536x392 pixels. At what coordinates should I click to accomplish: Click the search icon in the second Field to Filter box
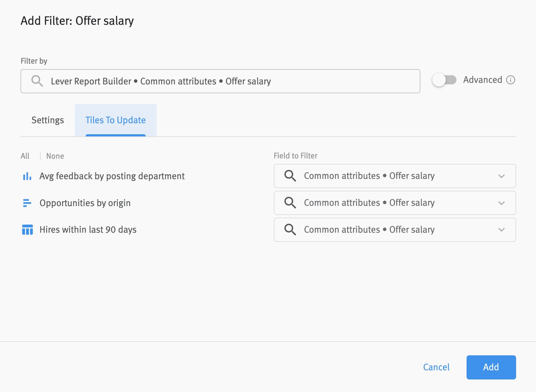coord(290,203)
